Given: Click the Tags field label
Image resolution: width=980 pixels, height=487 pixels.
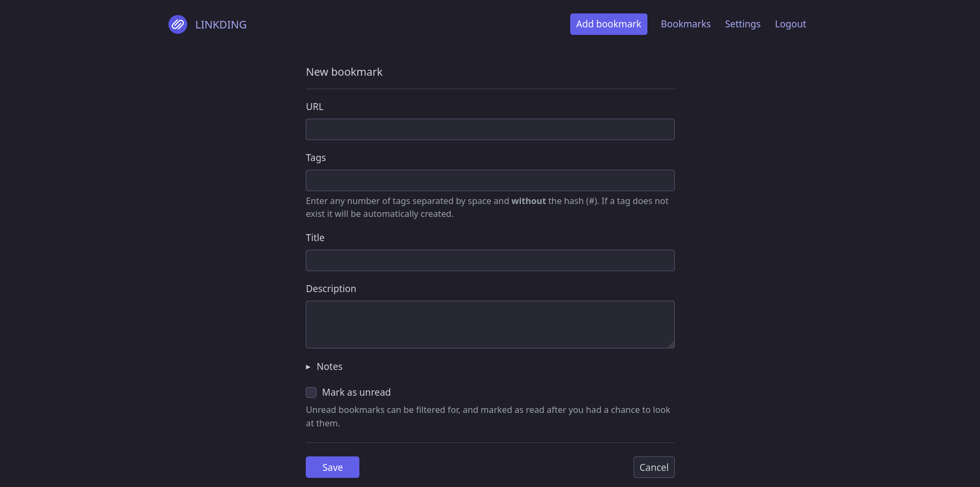Looking at the screenshot, I should click(315, 158).
